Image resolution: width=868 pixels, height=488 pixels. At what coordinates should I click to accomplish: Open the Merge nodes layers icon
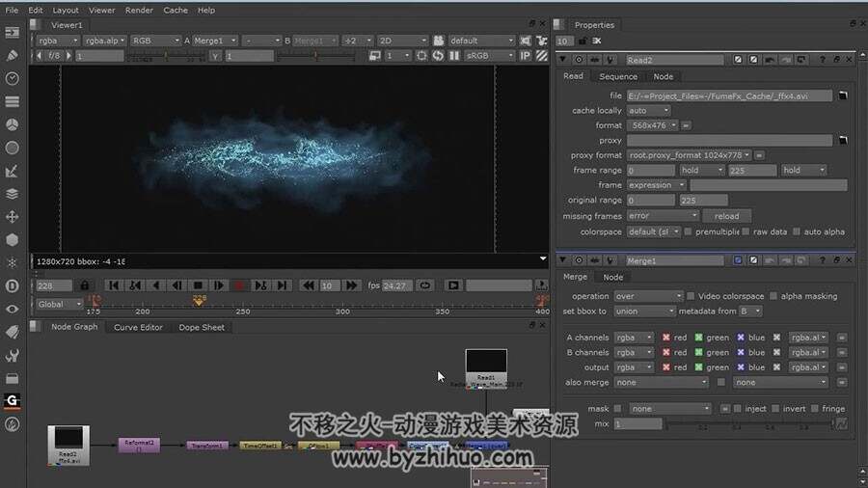(x=13, y=194)
